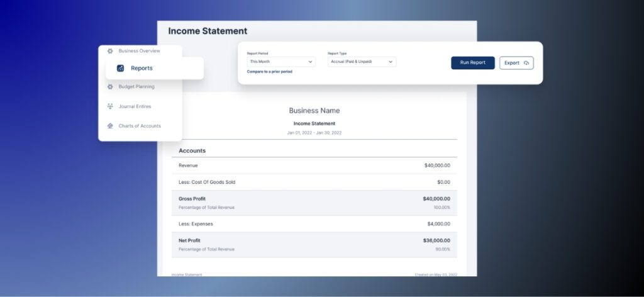
Task: Click the Journal Entries icon
Action: (x=110, y=106)
